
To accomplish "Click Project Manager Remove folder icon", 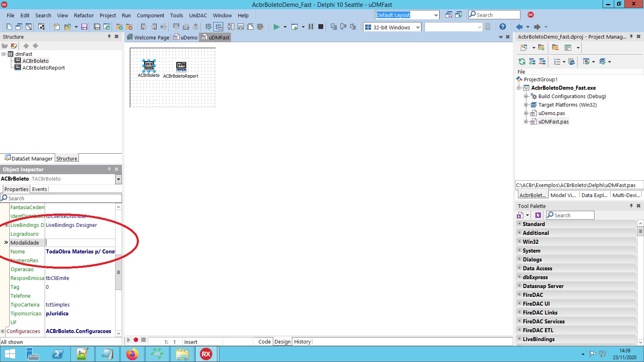I will coord(555,47).
